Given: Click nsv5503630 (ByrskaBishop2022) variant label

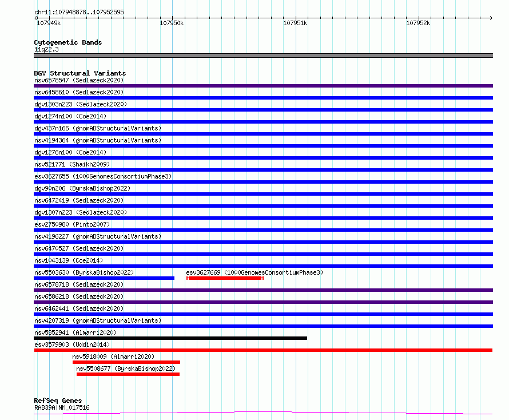Looking at the screenshot, I should tap(84, 272).
